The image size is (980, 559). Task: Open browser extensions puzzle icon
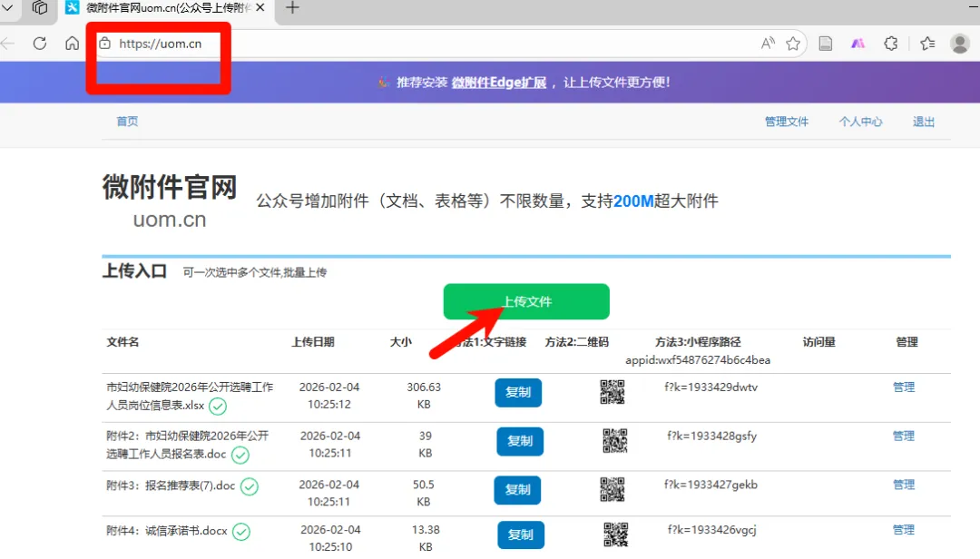point(891,44)
